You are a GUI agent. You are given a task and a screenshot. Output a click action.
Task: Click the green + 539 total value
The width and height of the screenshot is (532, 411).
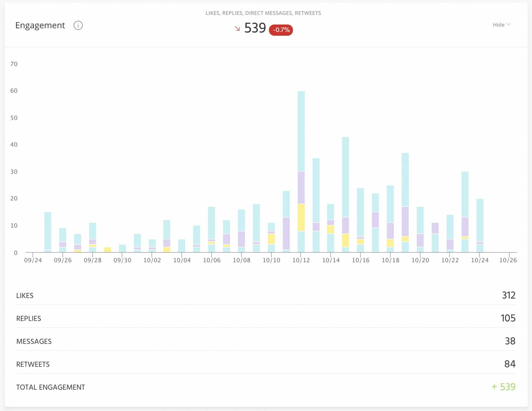[x=503, y=387]
